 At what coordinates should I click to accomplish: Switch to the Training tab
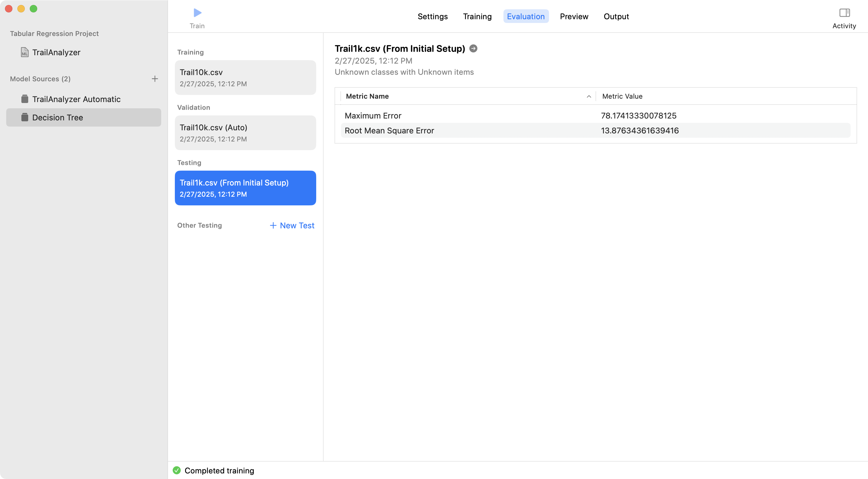pyautogui.click(x=477, y=16)
